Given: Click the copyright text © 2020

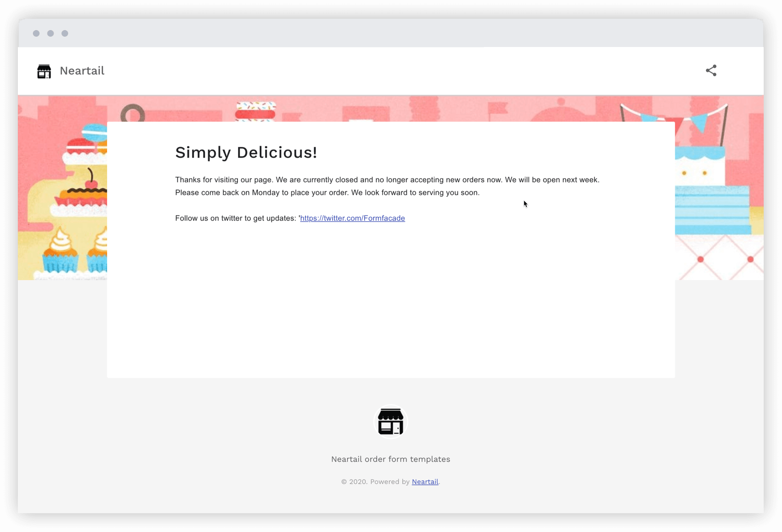Looking at the screenshot, I should [x=355, y=482].
